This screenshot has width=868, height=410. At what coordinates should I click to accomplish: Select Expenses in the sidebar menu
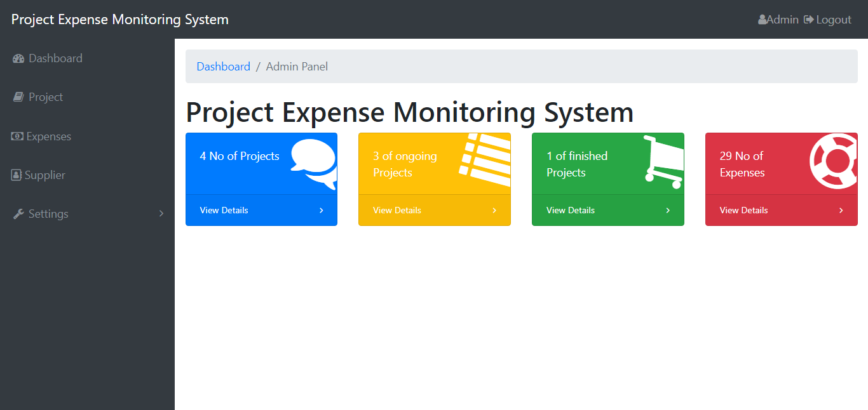click(48, 136)
